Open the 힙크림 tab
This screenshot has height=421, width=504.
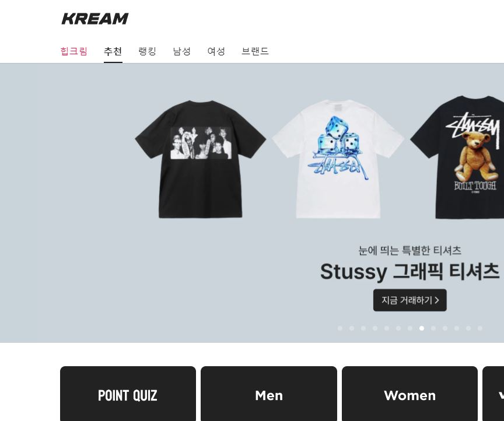tap(74, 51)
